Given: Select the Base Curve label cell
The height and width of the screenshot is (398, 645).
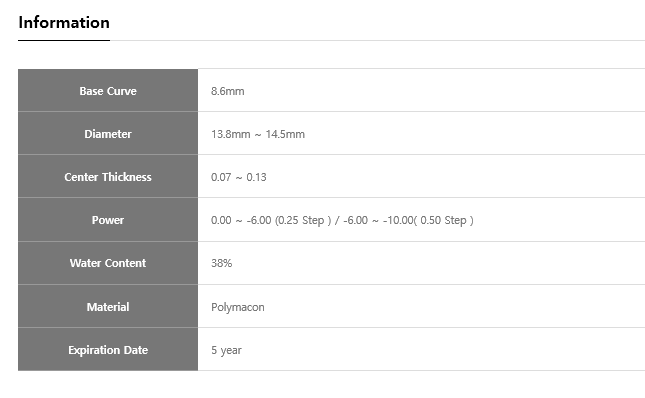Looking at the screenshot, I should 108,90.
